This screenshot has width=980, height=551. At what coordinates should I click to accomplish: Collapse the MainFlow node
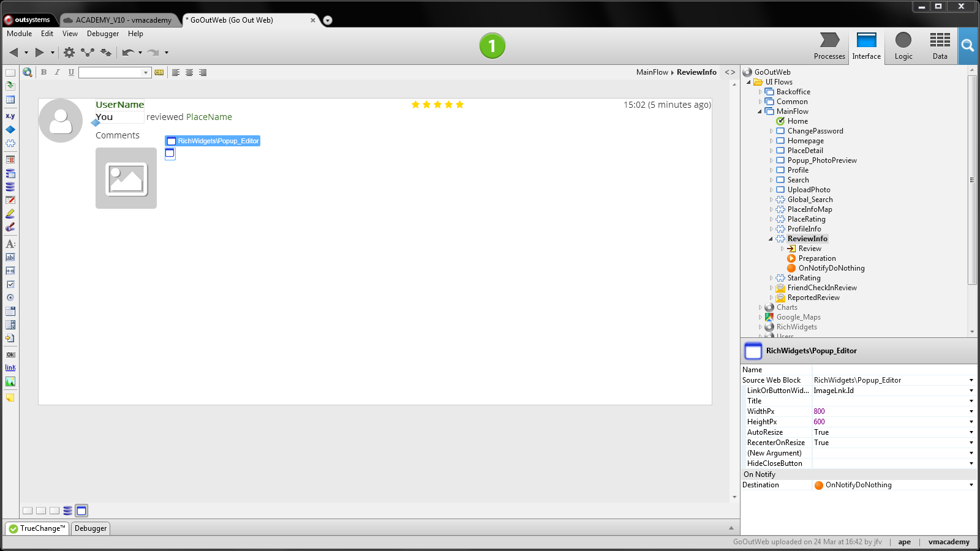759,111
